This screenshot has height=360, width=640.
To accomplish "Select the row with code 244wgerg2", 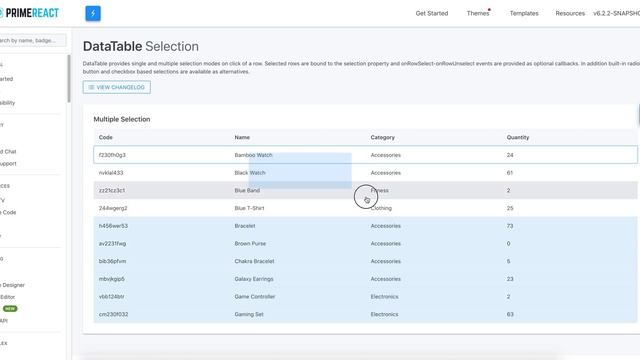I will (365, 208).
